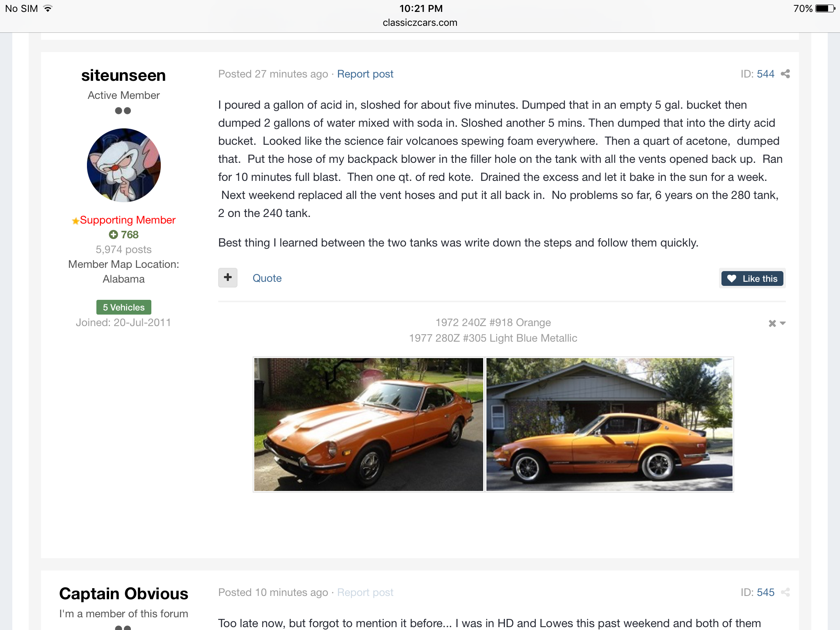Enlarge the front-view orange 240Z photo
This screenshot has height=630, width=840.
368,425
